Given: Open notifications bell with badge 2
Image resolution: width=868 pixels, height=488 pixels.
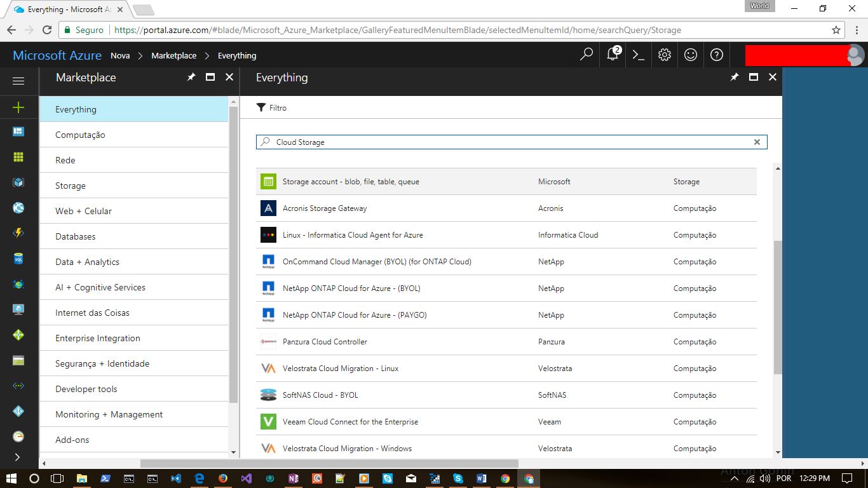Looking at the screenshot, I should click(613, 55).
